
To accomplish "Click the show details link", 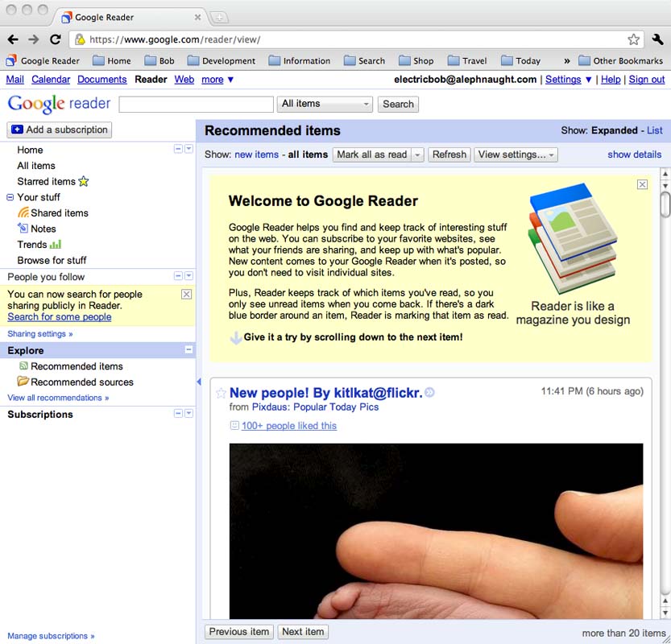I will [x=634, y=155].
